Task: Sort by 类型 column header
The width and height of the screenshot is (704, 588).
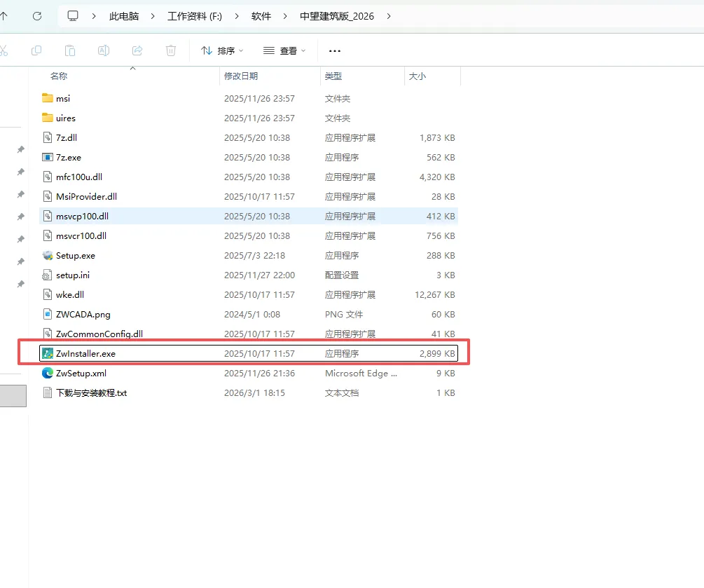Action: (x=333, y=76)
